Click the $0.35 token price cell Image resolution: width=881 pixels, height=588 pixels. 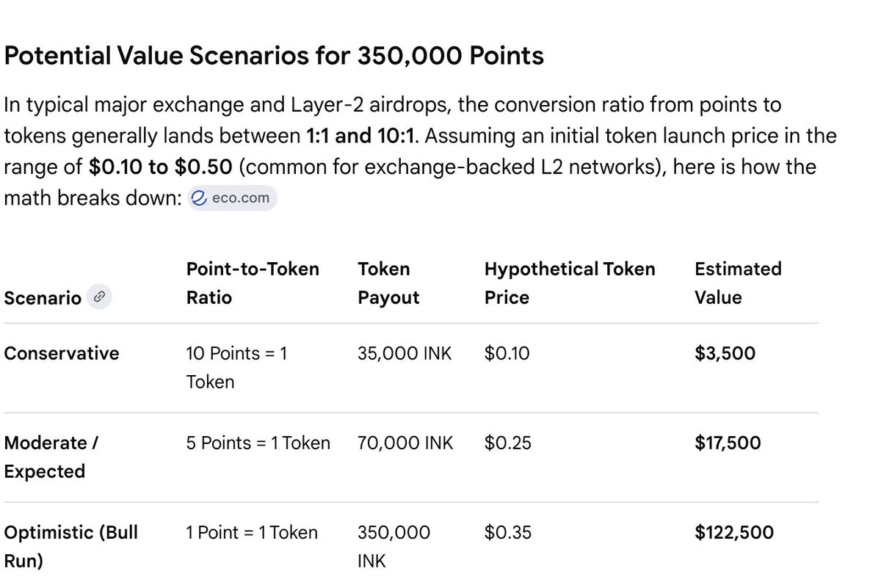507,532
